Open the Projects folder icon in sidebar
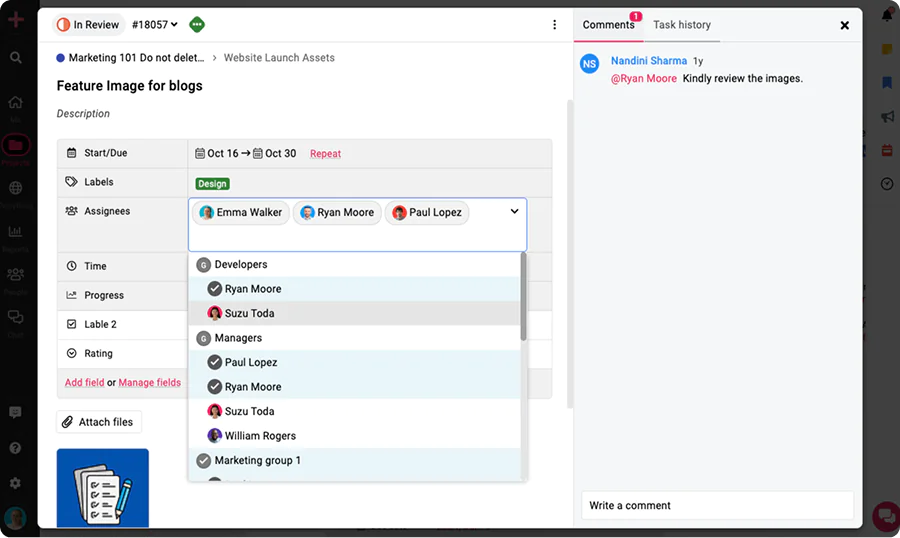Screen dimensions: 900x538 click(x=15, y=145)
